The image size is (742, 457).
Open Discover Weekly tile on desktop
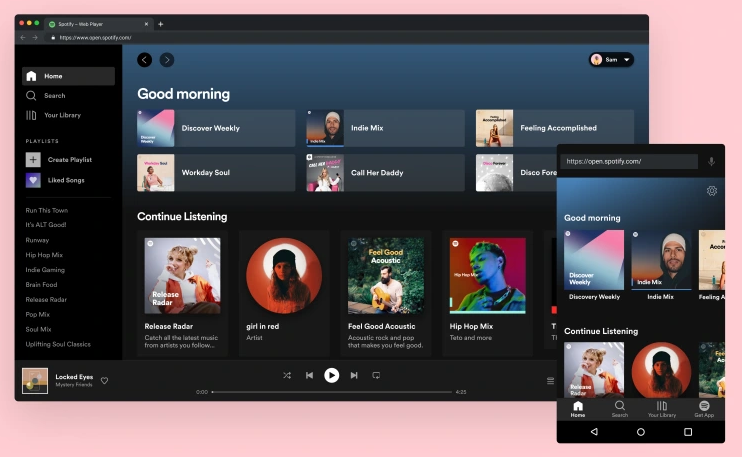click(216, 128)
